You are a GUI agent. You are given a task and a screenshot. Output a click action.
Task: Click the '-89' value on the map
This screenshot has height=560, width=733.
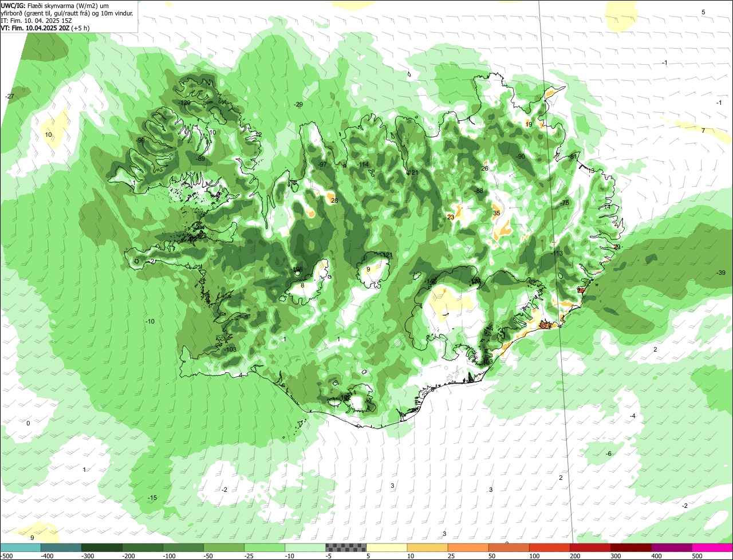click(x=200, y=159)
